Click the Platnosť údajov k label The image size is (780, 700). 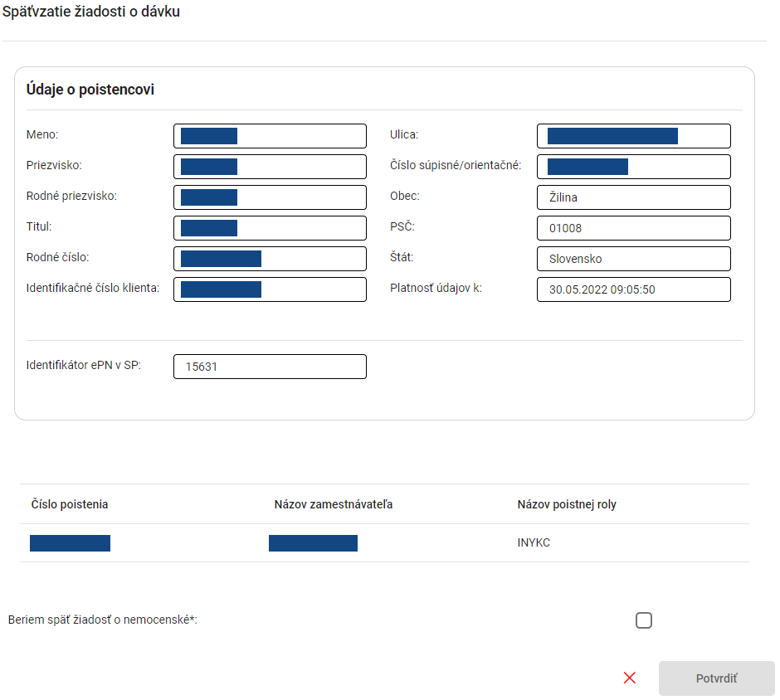[436, 288]
